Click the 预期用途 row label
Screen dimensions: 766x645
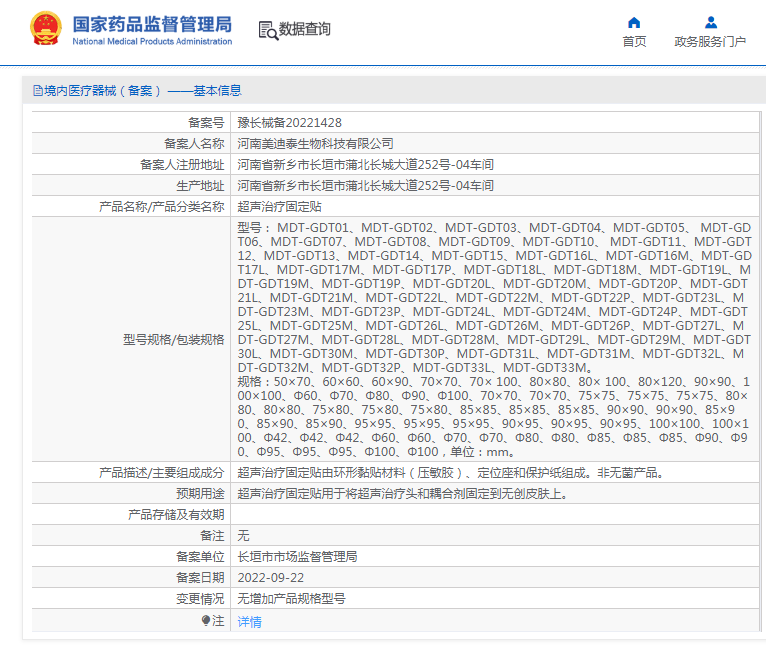click(200, 494)
